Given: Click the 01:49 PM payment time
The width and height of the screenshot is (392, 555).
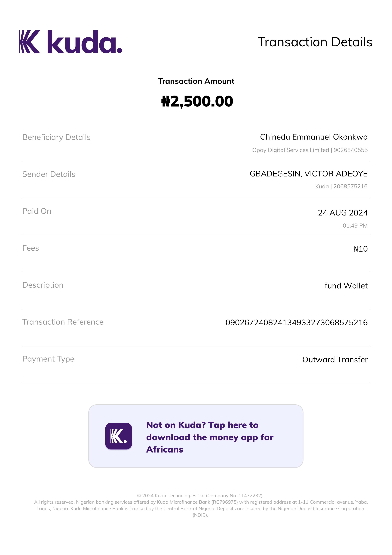Looking at the screenshot, I should [x=355, y=226].
